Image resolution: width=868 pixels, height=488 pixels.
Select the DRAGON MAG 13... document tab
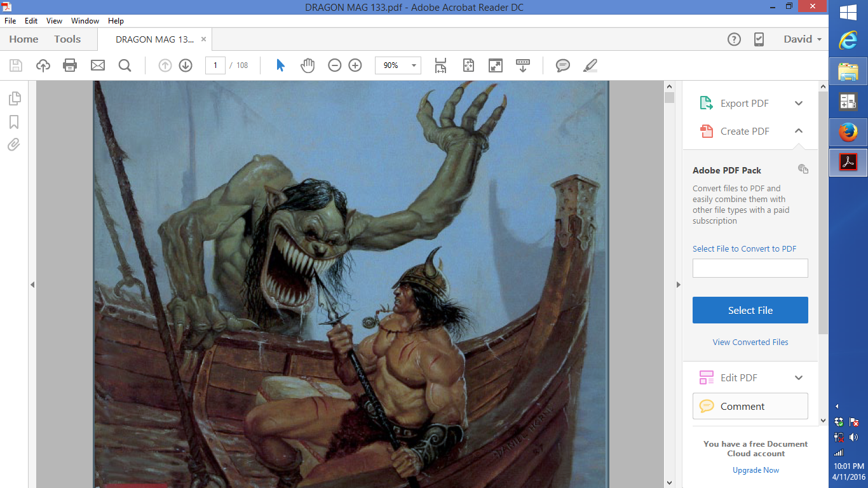154,39
